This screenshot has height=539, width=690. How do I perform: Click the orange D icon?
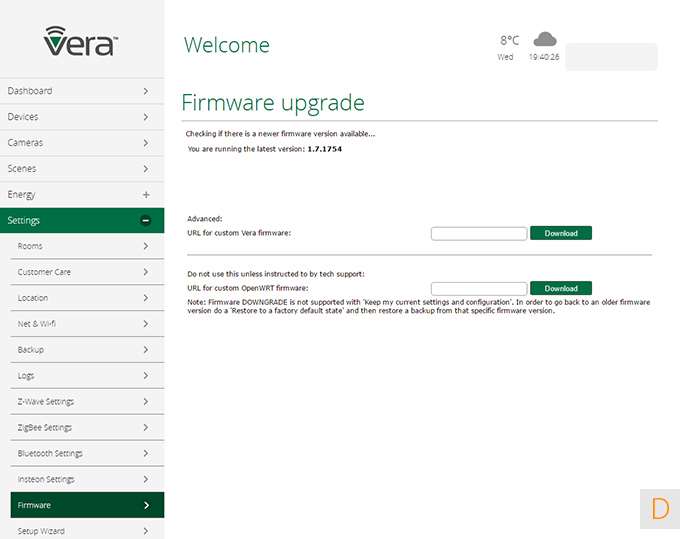(660, 509)
